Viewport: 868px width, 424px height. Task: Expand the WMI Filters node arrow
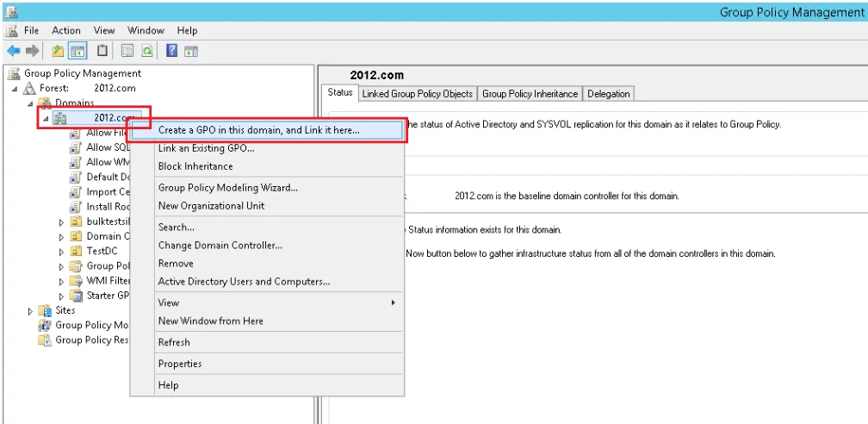(61, 281)
